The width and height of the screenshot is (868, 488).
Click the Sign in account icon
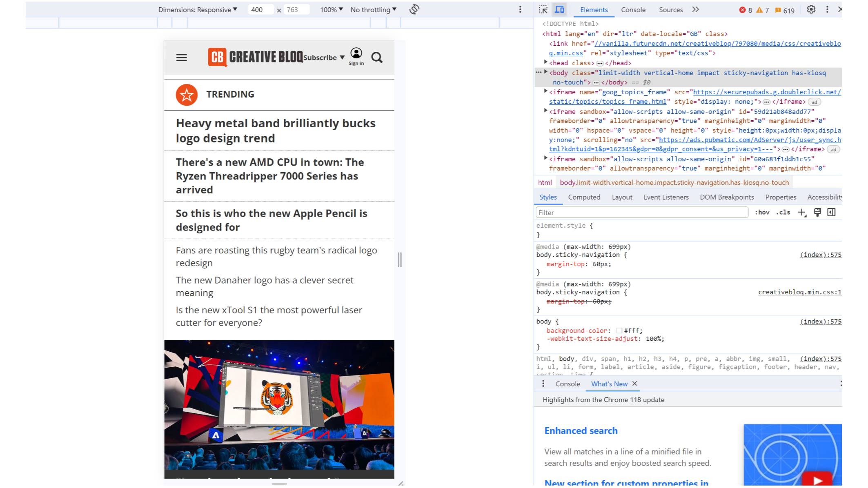click(356, 53)
